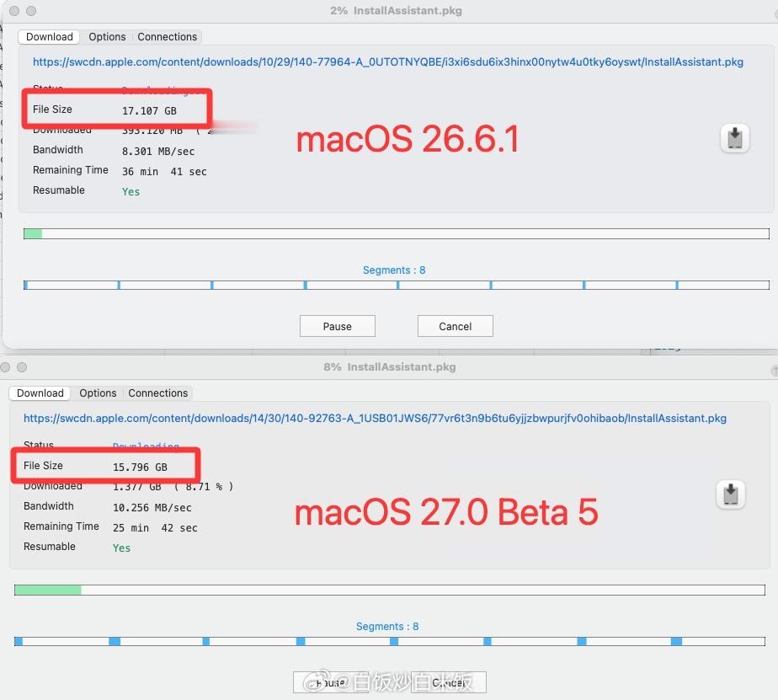Select the Download tab in the 2% InstallAssistant window
The width and height of the screenshot is (778, 700).
[x=49, y=37]
